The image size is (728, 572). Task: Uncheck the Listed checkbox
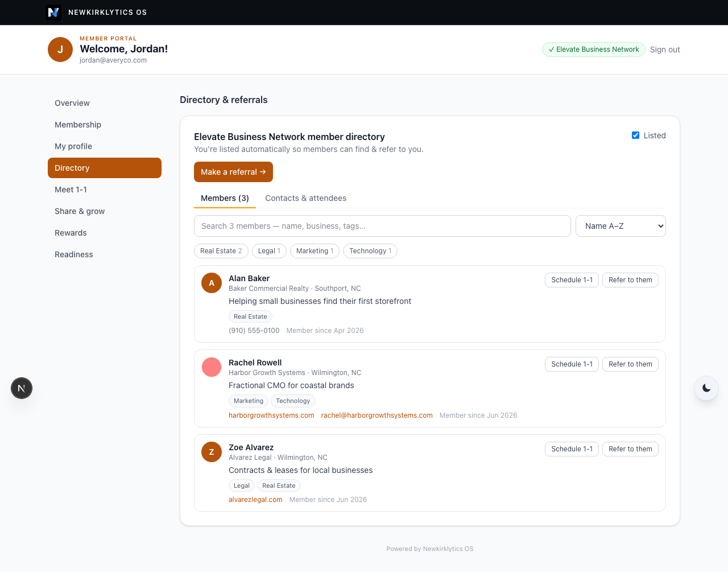(x=636, y=135)
